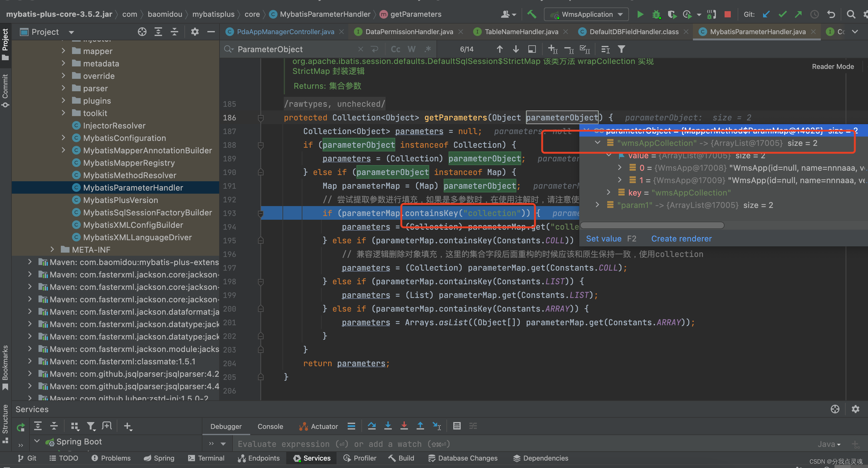Open Search Everywhere magnifier
This screenshot has width=868, height=468.
(x=851, y=14)
